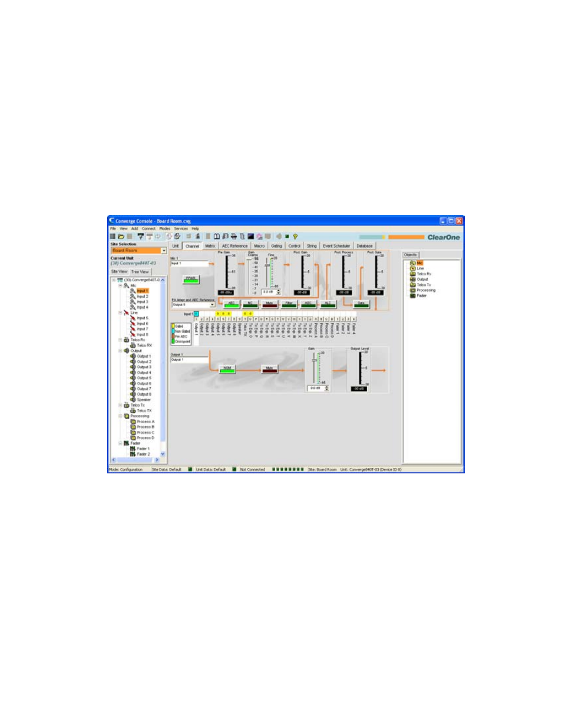The width and height of the screenshot is (562, 728).
Task: Select Fader 1 in tree
Action: click(143, 449)
